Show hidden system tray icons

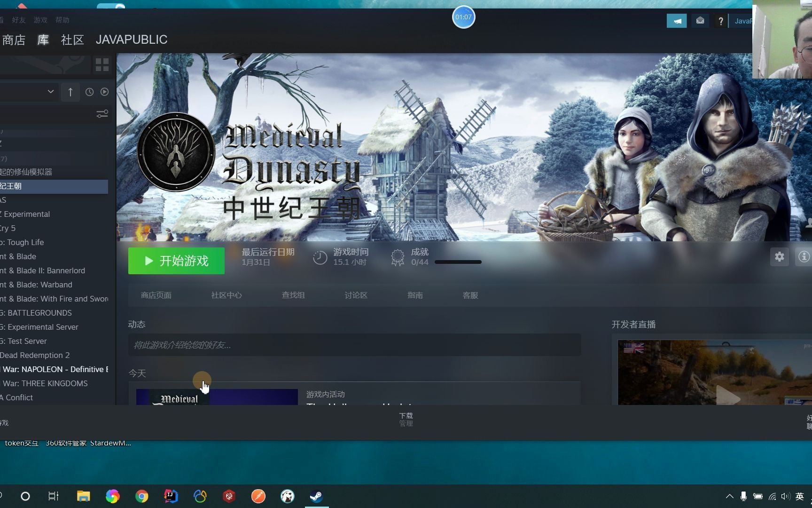point(730,496)
